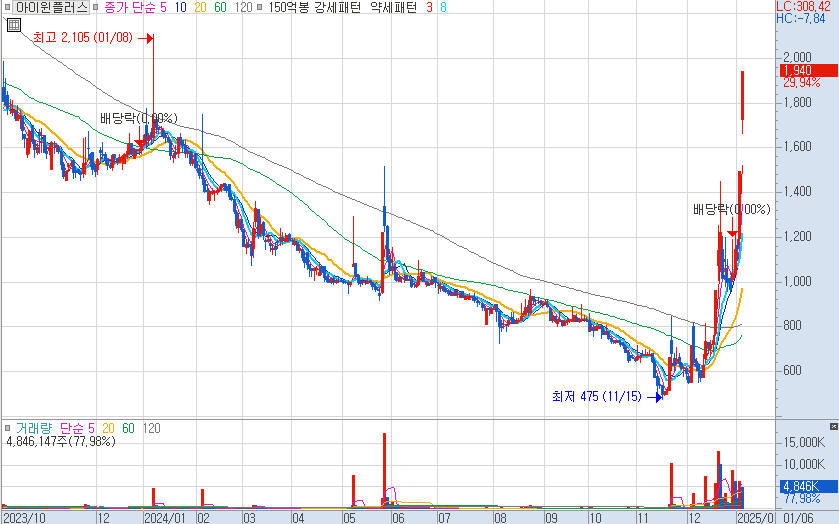The width and height of the screenshot is (839, 524).
Task: Click the 최고 2,105 (01/08) high marker
Action: pyautogui.click(x=82, y=37)
